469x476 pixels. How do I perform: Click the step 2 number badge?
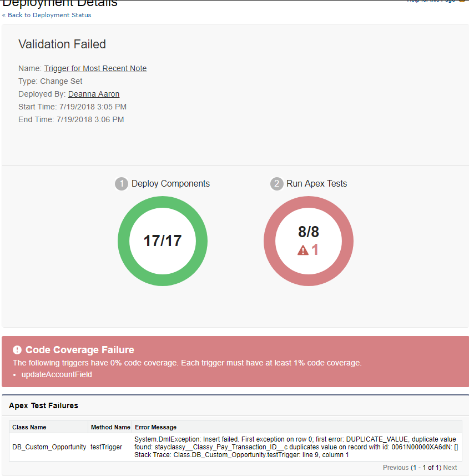[276, 184]
